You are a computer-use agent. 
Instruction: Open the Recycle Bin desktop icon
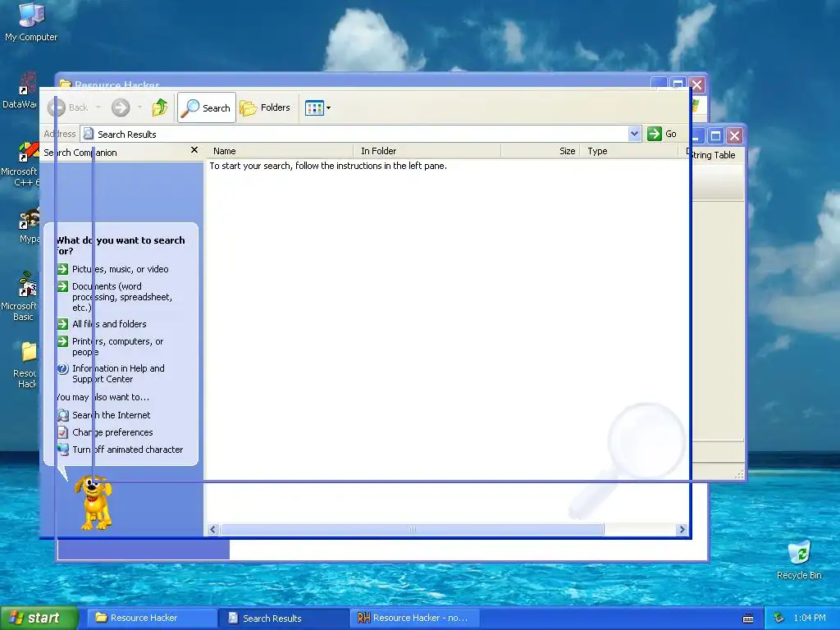click(799, 559)
